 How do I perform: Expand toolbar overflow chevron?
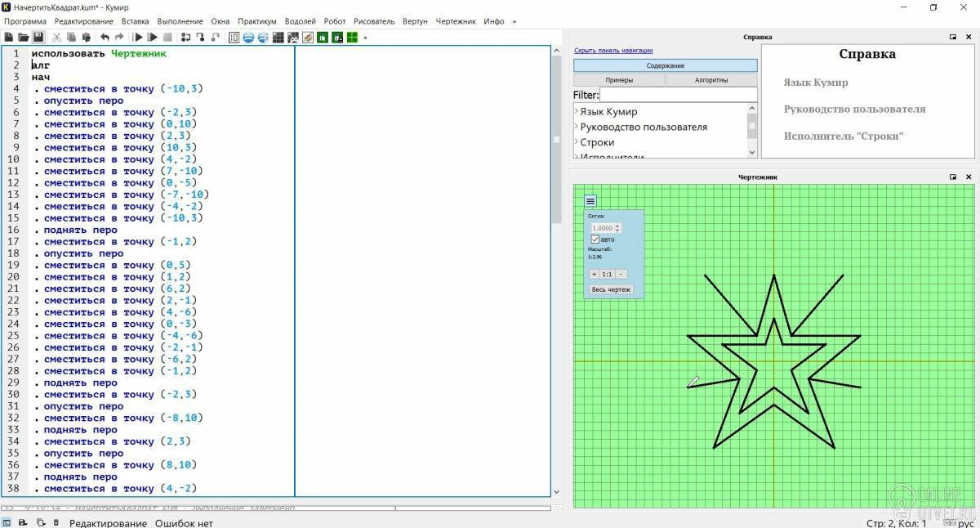click(x=365, y=37)
